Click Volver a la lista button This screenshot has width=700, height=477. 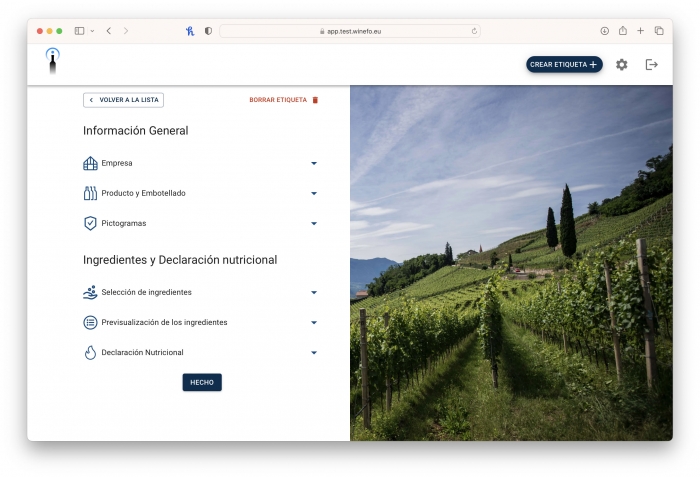coord(123,100)
